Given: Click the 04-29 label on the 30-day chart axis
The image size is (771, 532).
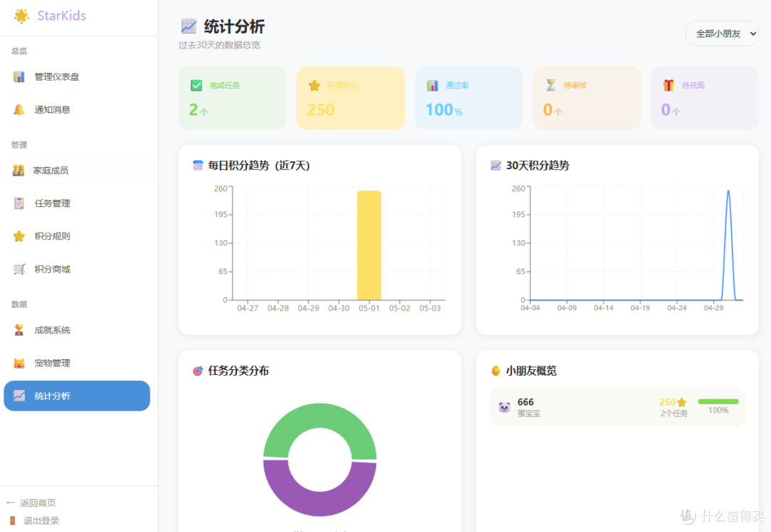Looking at the screenshot, I should click(x=713, y=308).
